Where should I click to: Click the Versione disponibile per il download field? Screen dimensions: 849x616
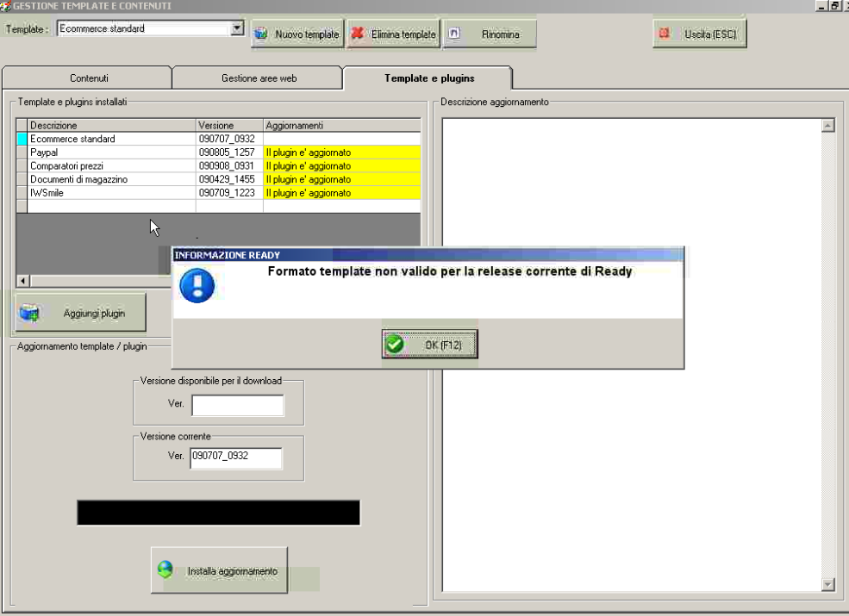coord(238,405)
